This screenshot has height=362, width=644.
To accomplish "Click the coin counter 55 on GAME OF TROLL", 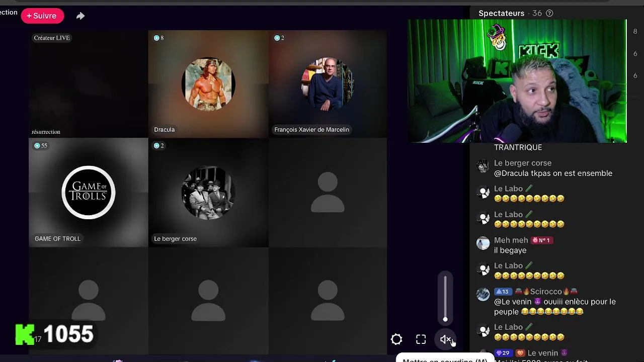I will (x=41, y=145).
